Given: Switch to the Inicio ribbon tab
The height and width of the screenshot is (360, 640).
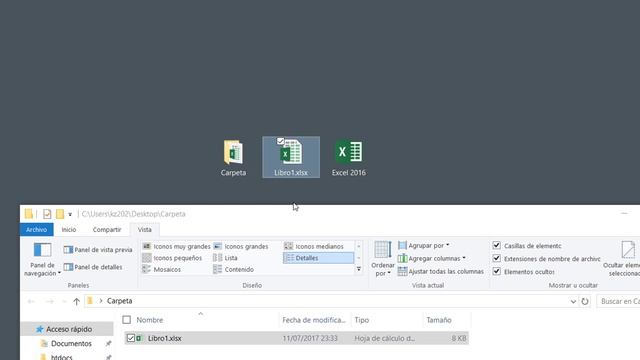Looking at the screenshot, I should pos(69,230).
